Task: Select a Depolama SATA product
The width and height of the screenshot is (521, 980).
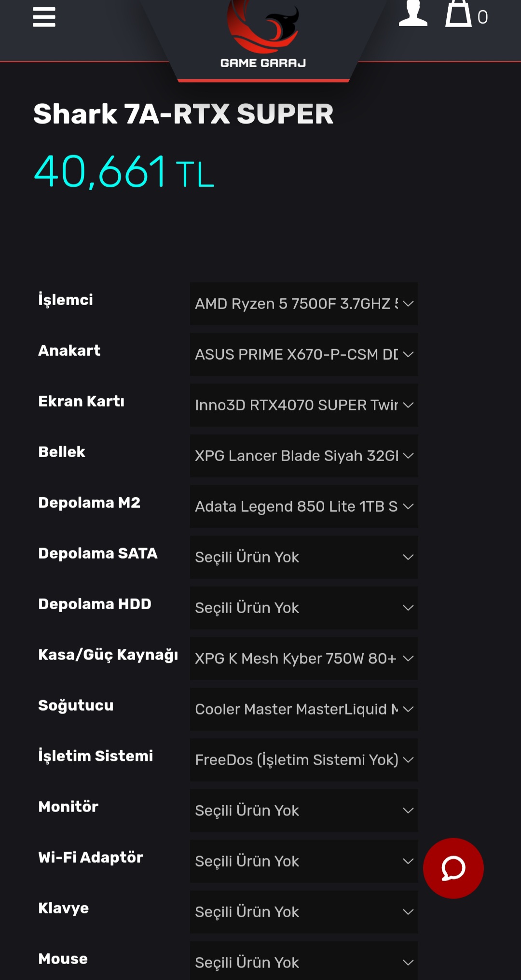Action: (304, 557)
